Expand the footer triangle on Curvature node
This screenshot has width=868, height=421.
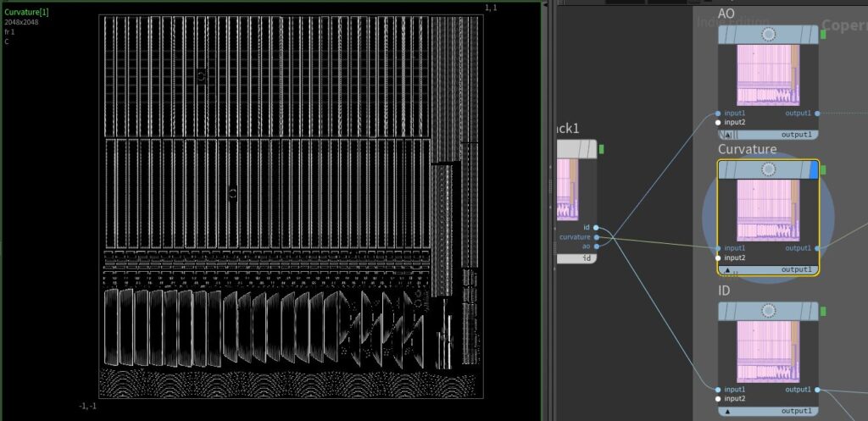pyautogui.click(x=727, y=269)
